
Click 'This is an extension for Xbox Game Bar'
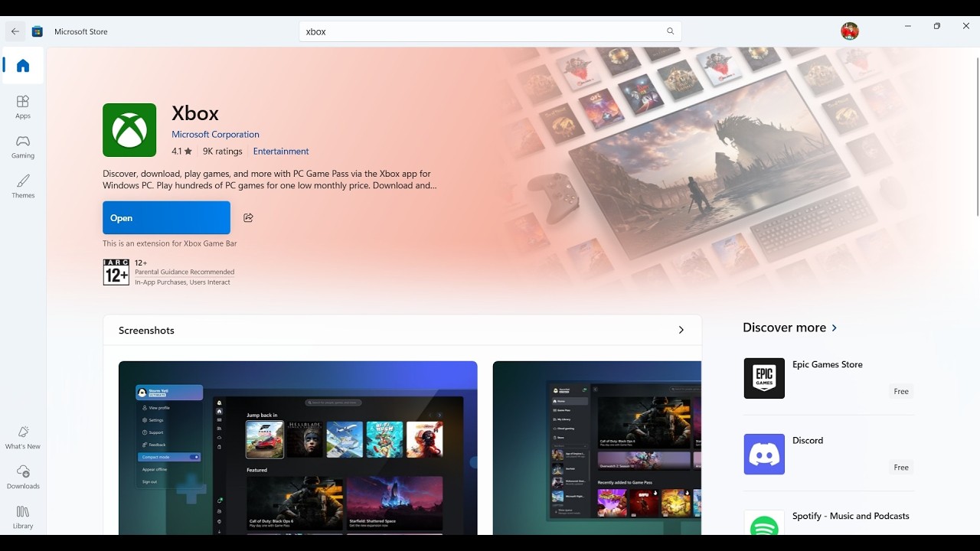170,243
